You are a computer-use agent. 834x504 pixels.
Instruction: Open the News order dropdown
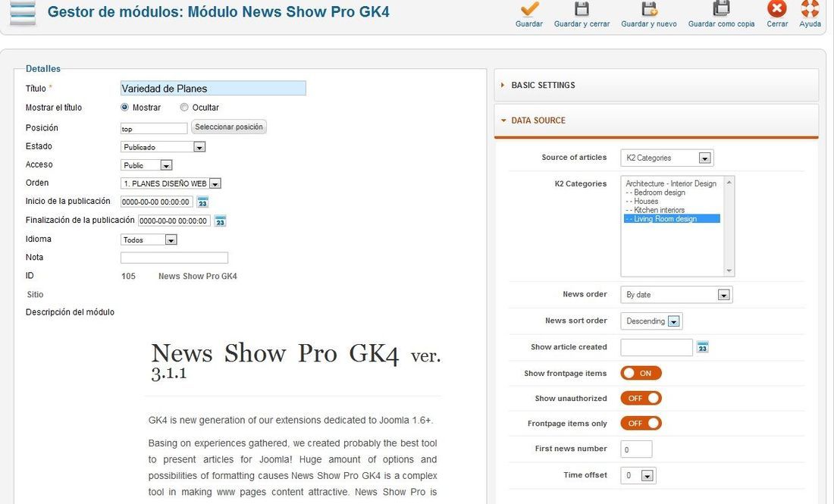(x=676, y=295)
